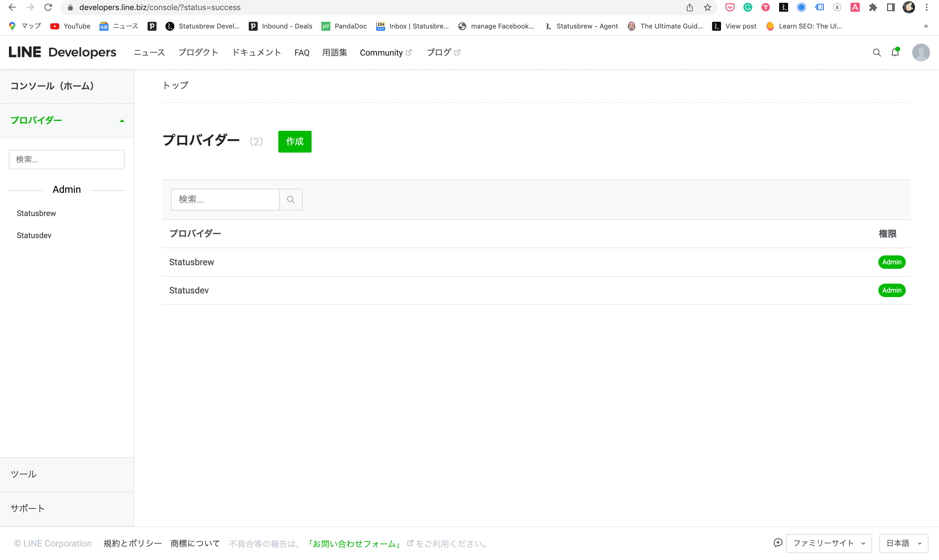This screenshot has width=939, height=560.
Task: Click the provider search magnifier button
Action: [291, 199]
